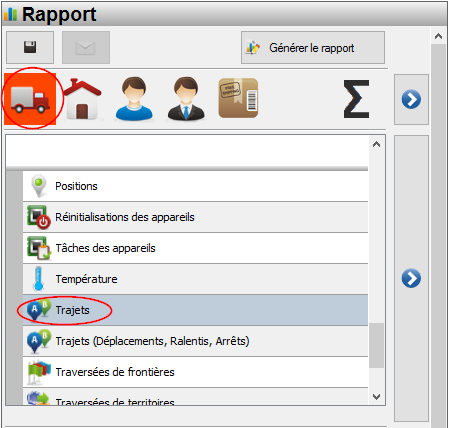Select the businessman icon with tie

point(186,99)
